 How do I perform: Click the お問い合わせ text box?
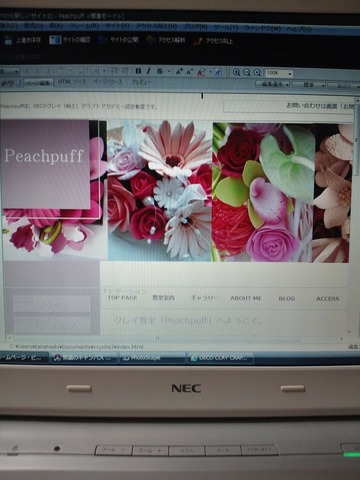pos(289,106)
